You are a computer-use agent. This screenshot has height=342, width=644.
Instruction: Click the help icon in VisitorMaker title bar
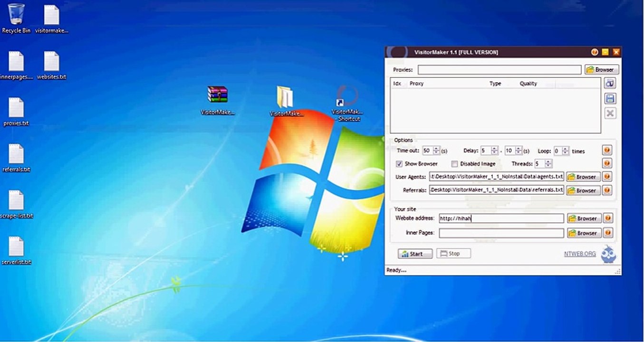595,52
